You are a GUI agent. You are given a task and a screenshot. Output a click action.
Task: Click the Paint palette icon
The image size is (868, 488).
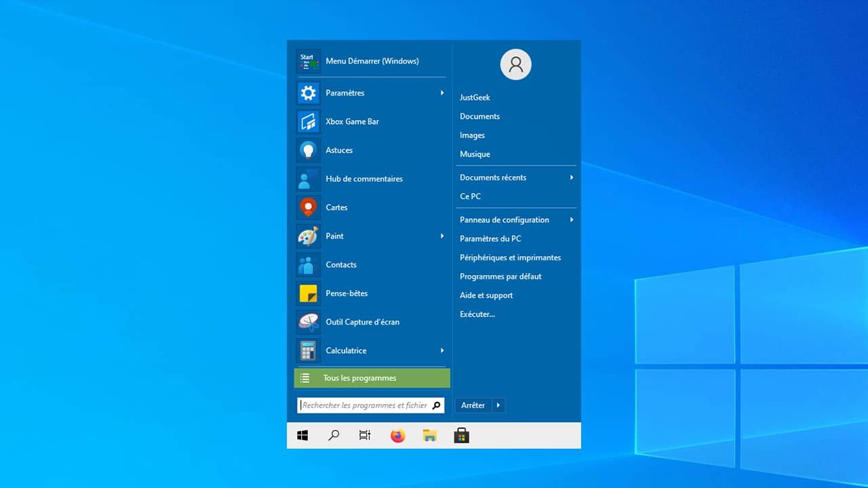308,236
